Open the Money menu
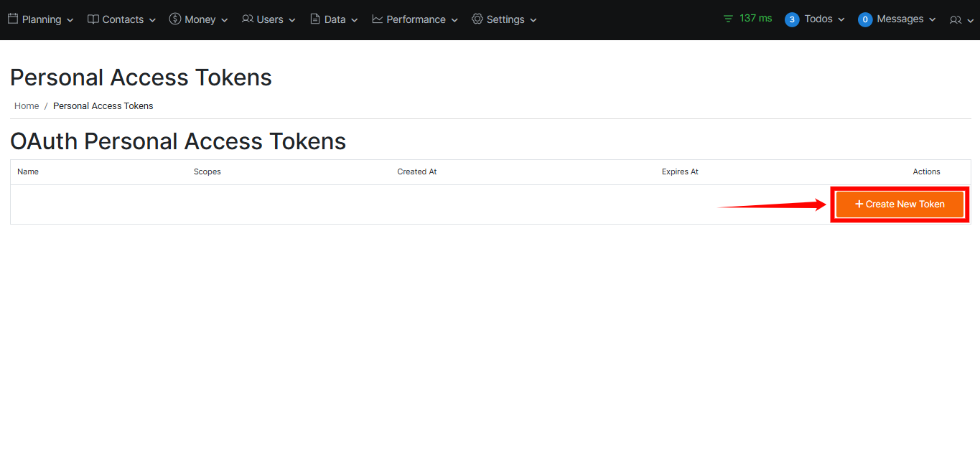Screen dimensions: 980x452 click(199, 19)
